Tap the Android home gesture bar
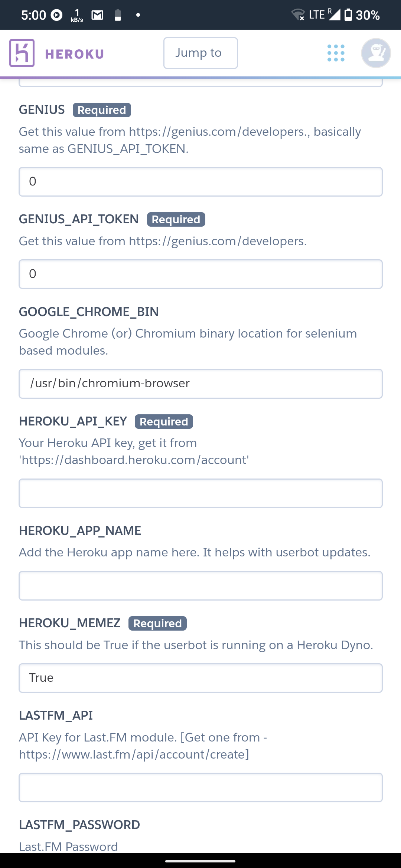The image size is (401, 868). [x=200, y=861]
